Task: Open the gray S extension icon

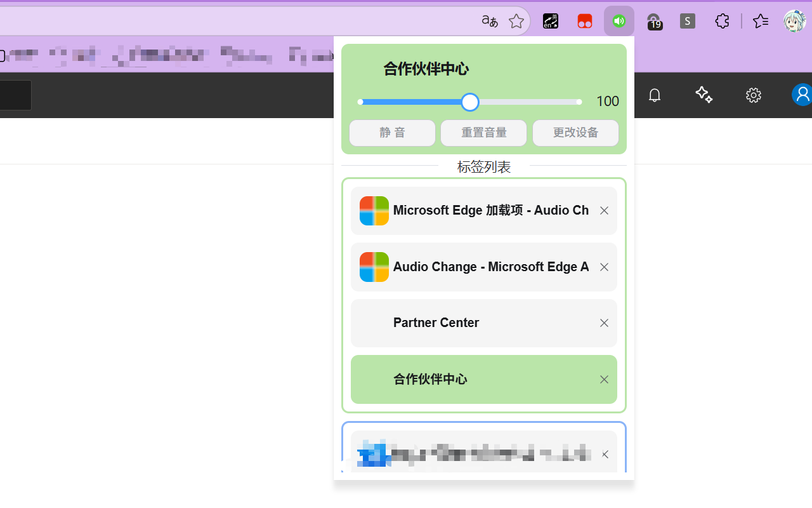Action: point(688,21)
